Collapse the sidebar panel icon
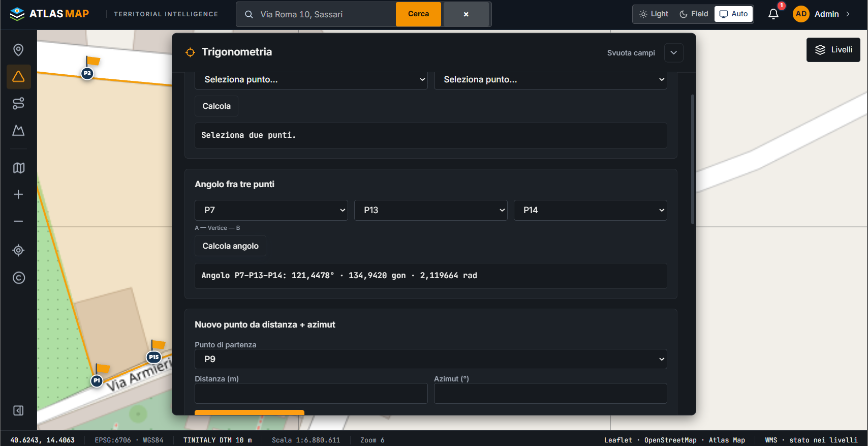Viewport: 868px width, 446px height. pyautogui.click(x=18, y=410)
